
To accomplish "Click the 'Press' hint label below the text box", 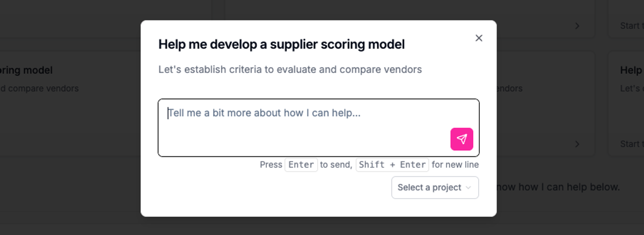I will coord(271,165).
